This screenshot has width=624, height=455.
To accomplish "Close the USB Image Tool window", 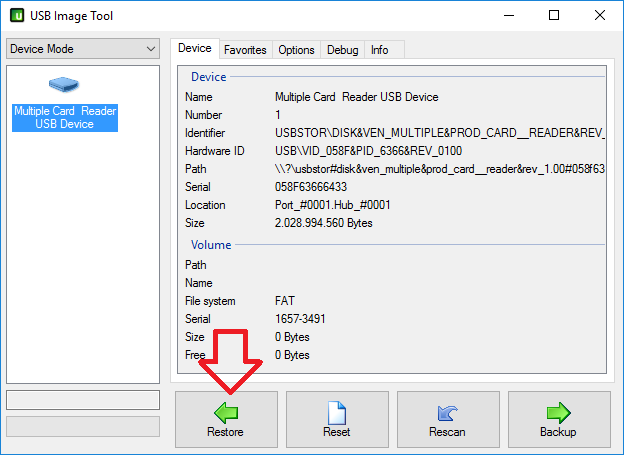I will 600,16.
